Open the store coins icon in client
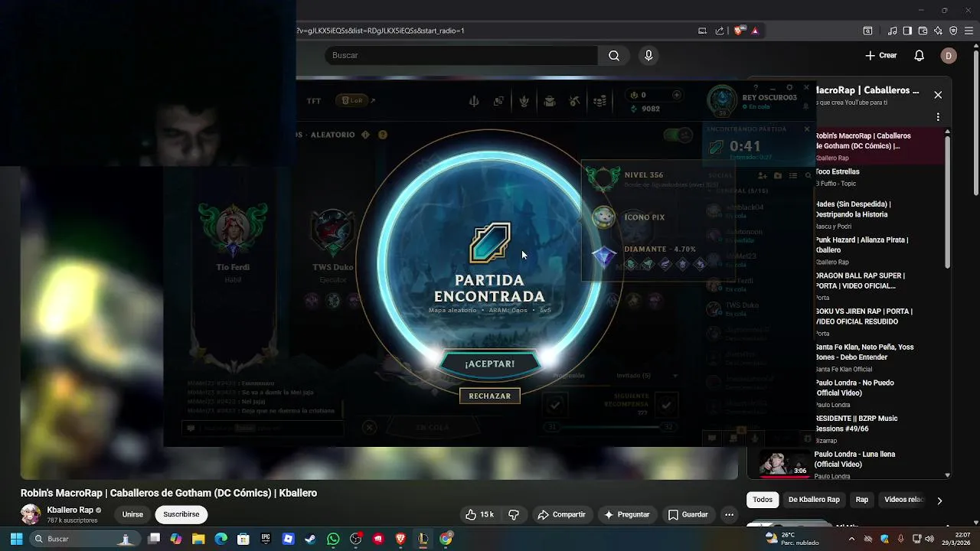This screenshot has height=551, width=980. coord(600,101)
